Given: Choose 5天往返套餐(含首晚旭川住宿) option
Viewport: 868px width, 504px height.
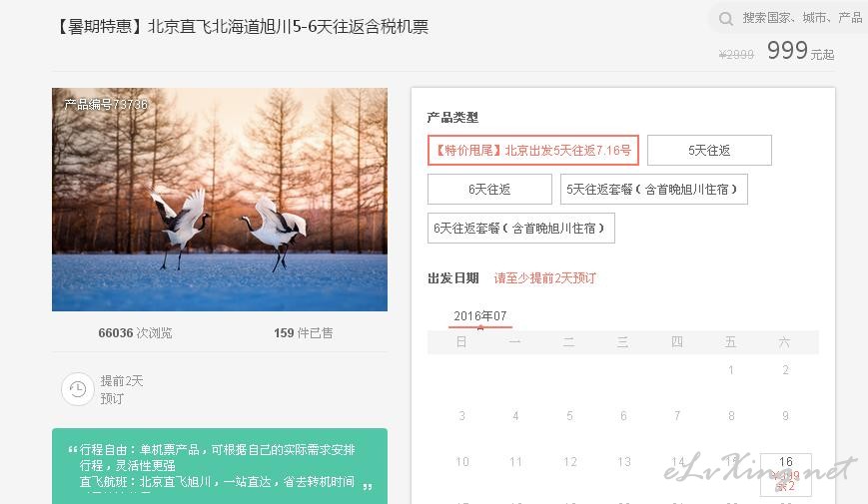Looking at the screenshot, I should point(654,190).
